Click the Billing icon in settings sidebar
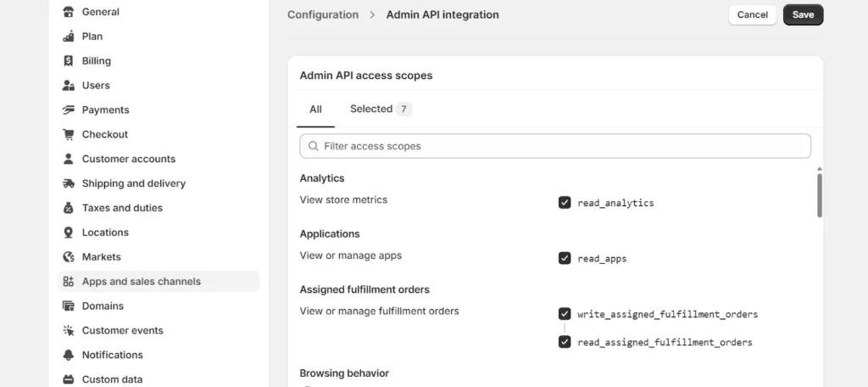 click(69, 61)
